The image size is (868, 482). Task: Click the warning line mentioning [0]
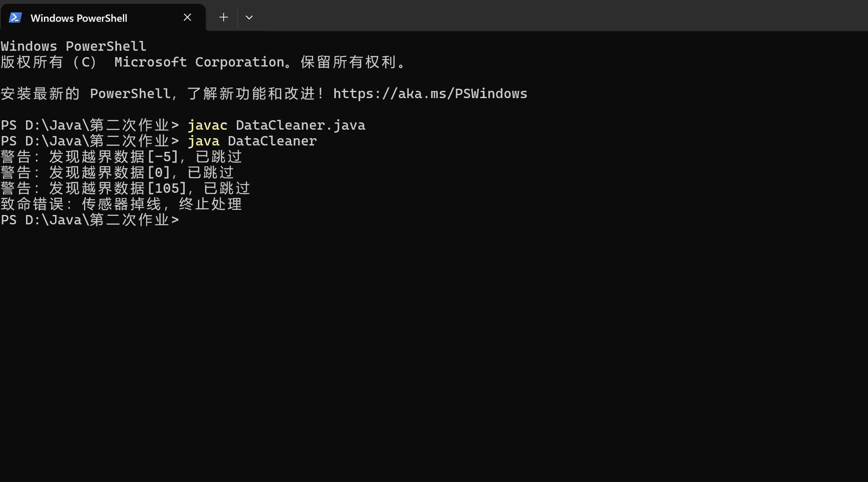(x=117, y=173)
